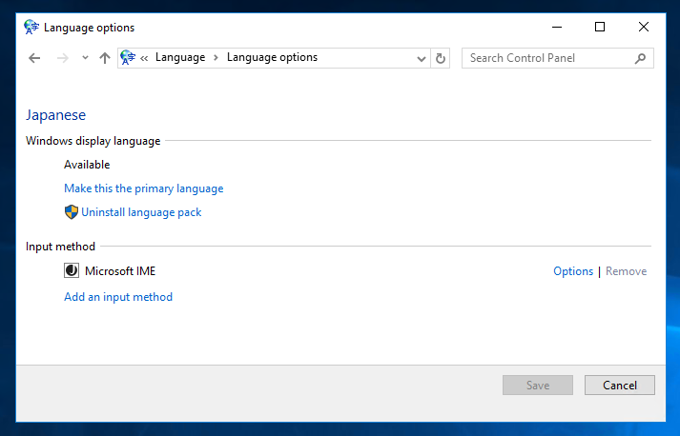
Task: Click the greyed-out Remove link
Action: coord(626,271)
